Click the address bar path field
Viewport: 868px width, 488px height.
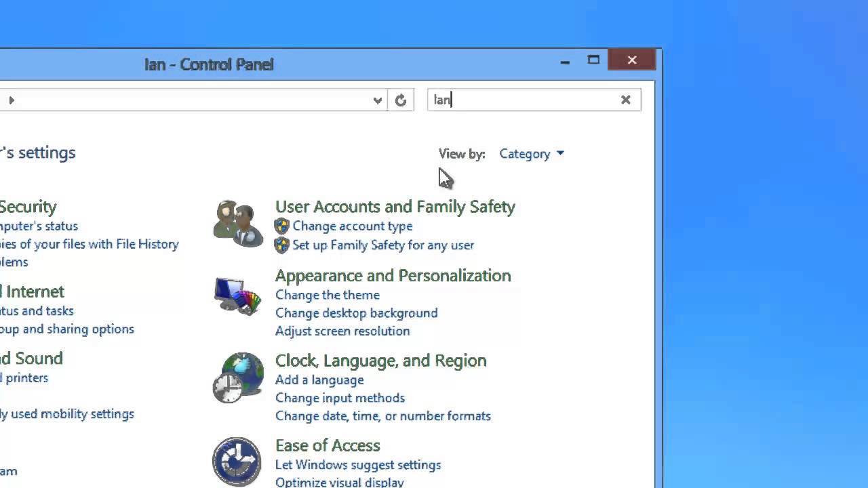pos(193,100)
